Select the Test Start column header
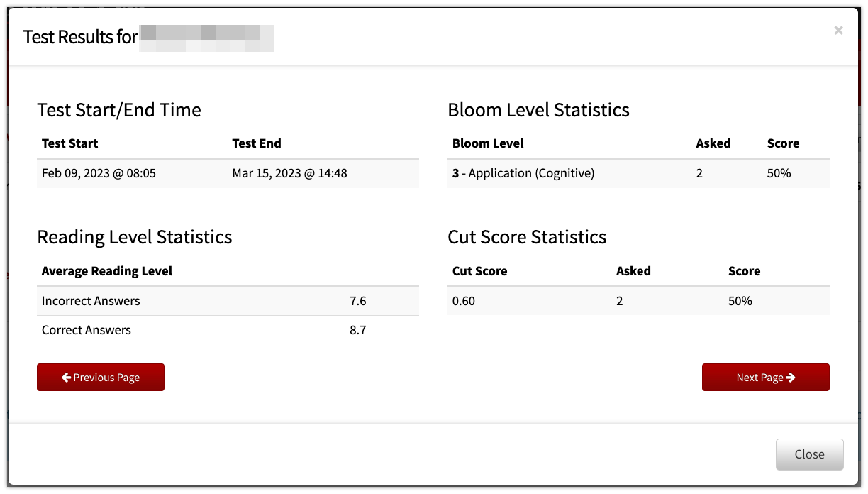This screenshot has width=868, height=494. (70, 143)
